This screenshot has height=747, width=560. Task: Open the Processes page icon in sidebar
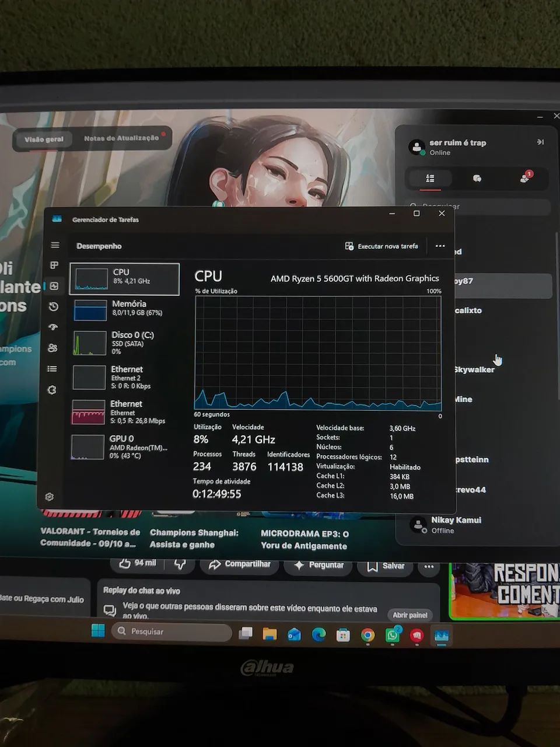click(54, 266)
